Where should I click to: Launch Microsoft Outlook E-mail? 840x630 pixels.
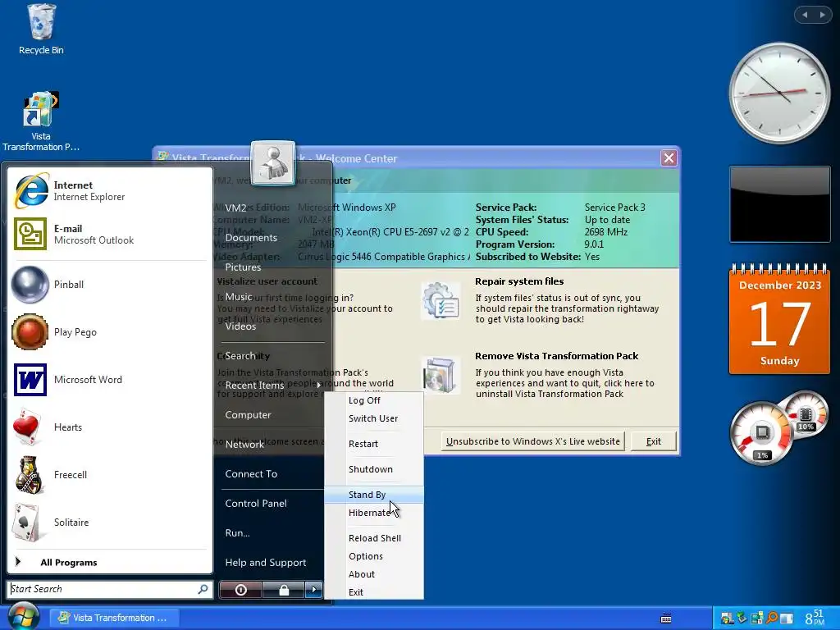pyautogui.click(x=109, y=234)
